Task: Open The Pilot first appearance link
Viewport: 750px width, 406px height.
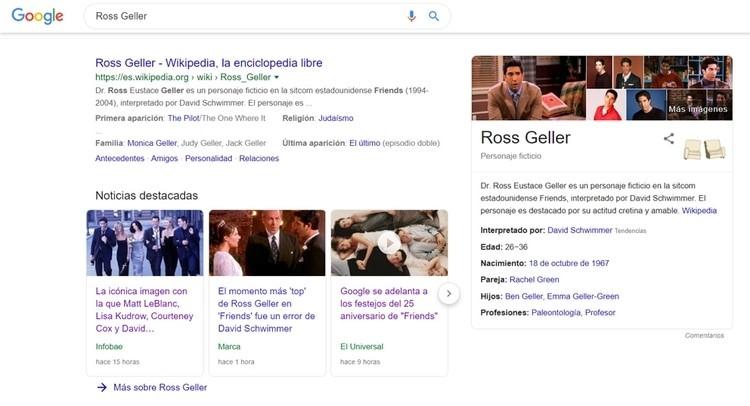Action: 183,118
